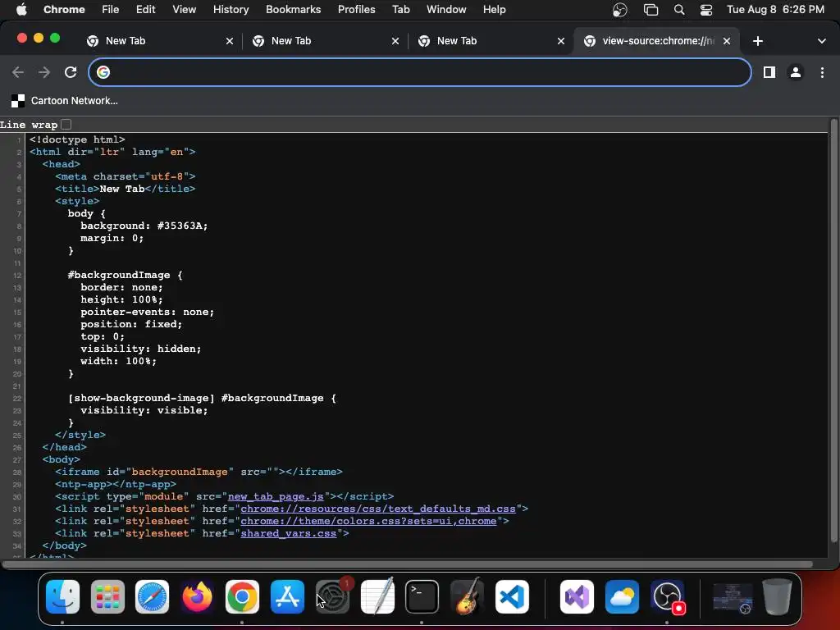Click the 'pointer-events: none;' line
The image size is (840, 630).
[148, 312]
